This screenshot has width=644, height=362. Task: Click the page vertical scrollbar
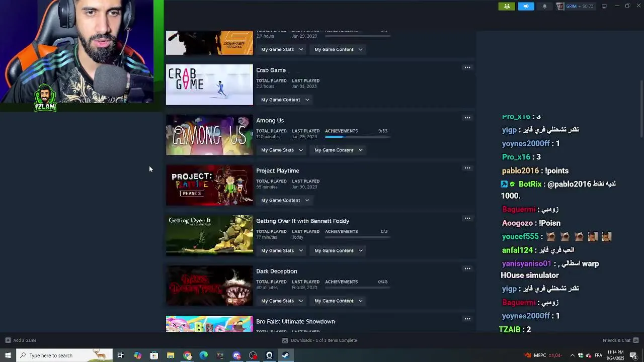point(641,108)
